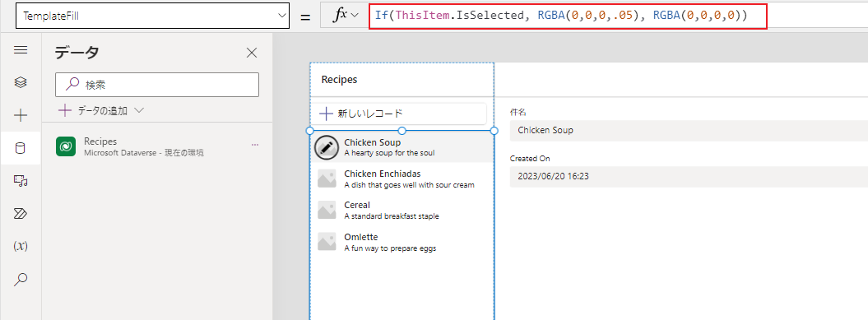Select the Omlette gallery item

(x=402, y=243)
